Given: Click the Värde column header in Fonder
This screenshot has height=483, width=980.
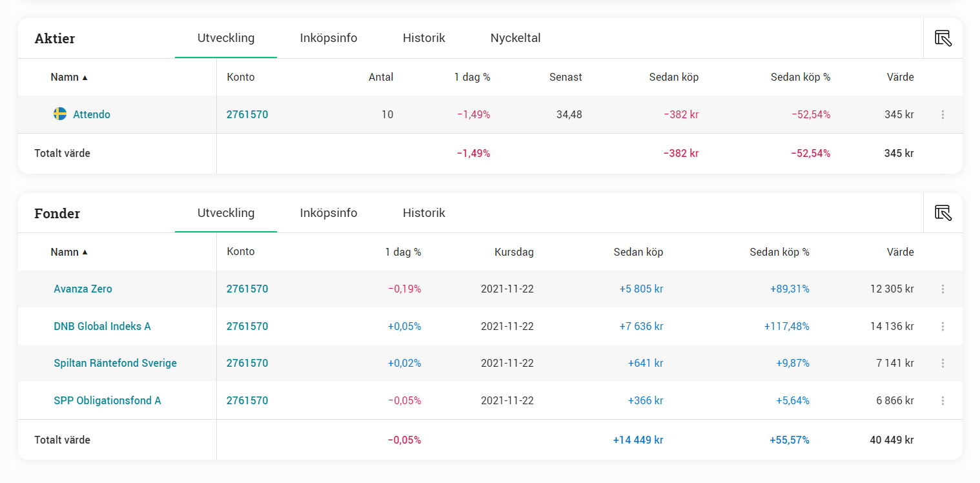Looking at the screenshot, I should (x=901, y=252).
